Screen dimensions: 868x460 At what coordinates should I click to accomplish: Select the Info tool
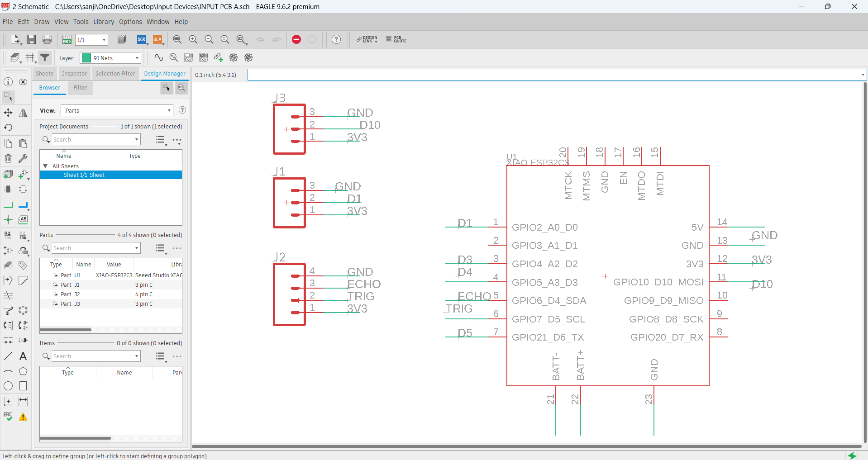pos(8,82)
